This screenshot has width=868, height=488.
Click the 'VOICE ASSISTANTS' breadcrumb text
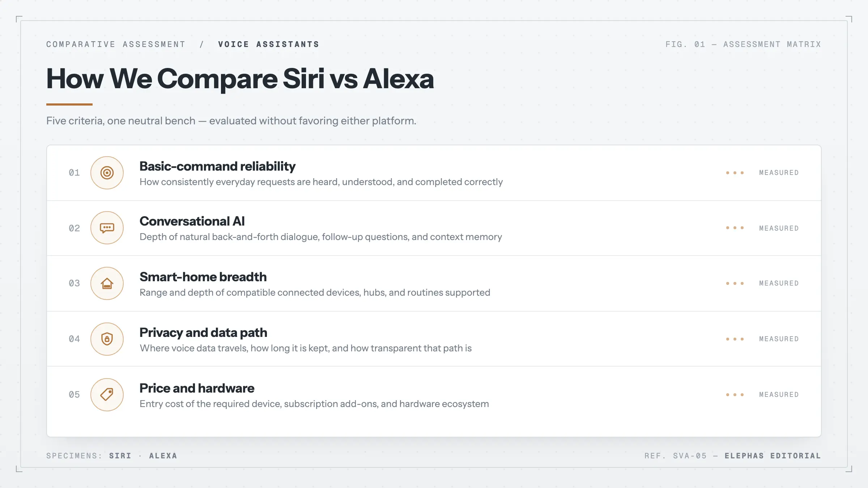[x=269, y=44]
